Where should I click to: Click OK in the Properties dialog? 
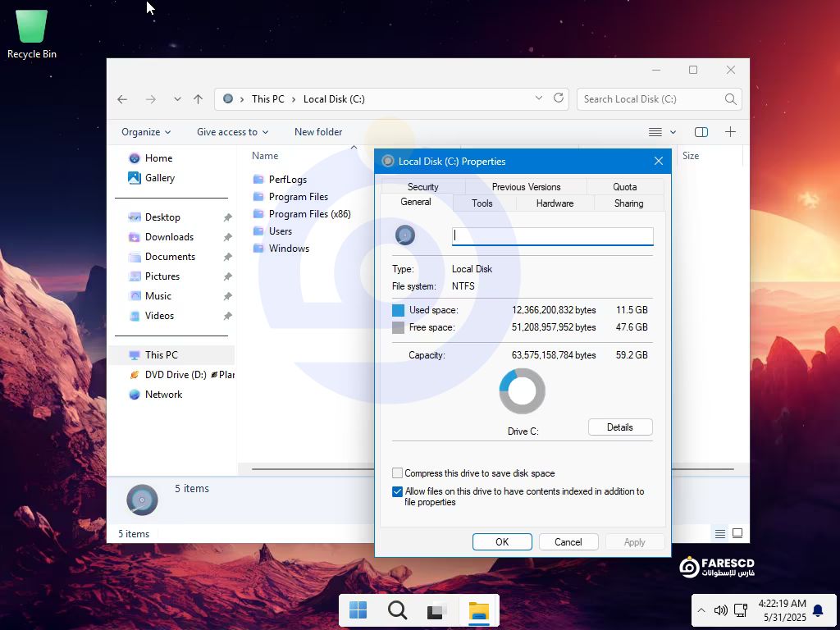click(x=502, y=541)
